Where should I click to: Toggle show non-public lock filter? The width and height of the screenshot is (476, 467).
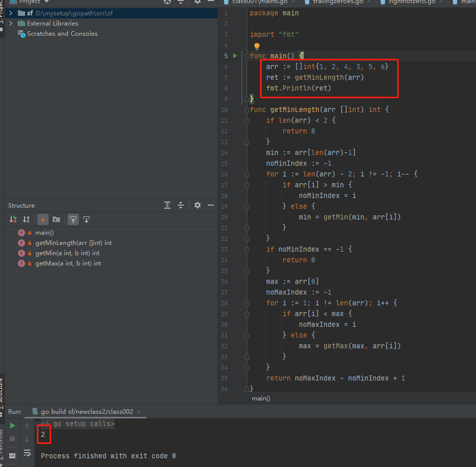[43, 219]
